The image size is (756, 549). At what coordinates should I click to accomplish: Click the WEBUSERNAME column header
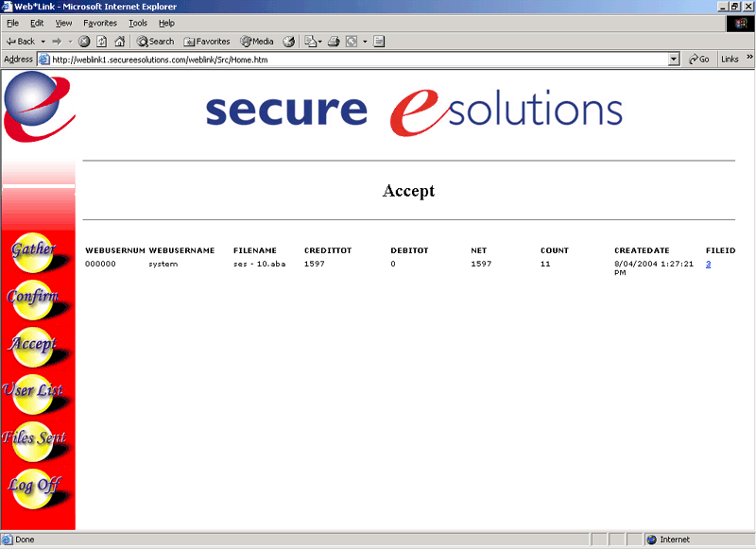(181, 250)
